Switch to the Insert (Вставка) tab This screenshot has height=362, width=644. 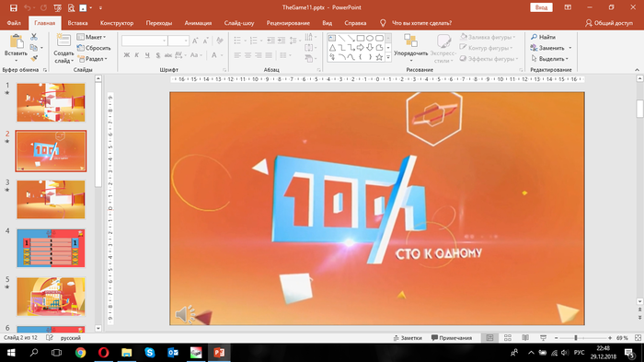[77, 23]
